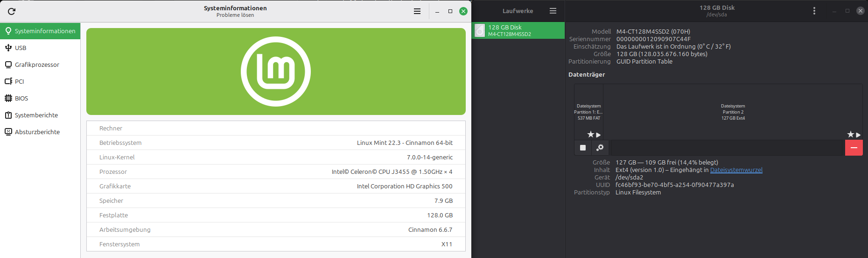Click the Speicher value 7.9 GB
Image resolution: width=868 pixels, height=258 pixels.
click(x=443, y=201)
